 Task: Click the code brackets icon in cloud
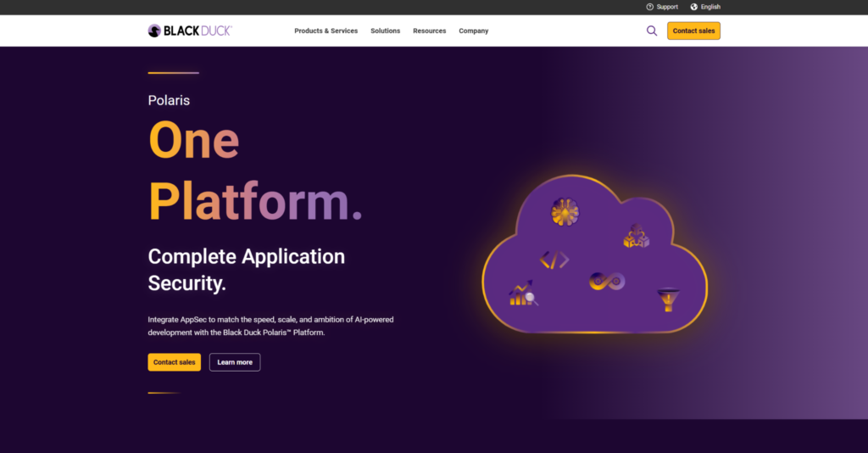click(x=554, y=260)
